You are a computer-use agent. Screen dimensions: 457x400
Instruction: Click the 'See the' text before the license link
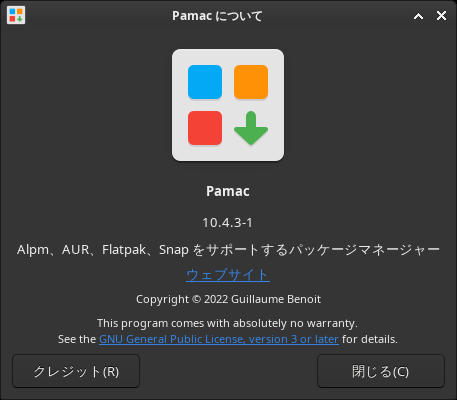(x=77, y=339)
